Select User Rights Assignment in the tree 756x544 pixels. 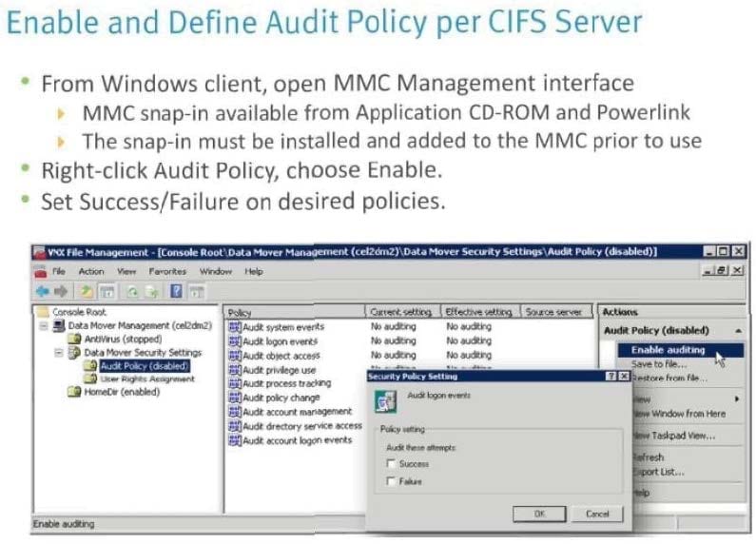[141, 379]
